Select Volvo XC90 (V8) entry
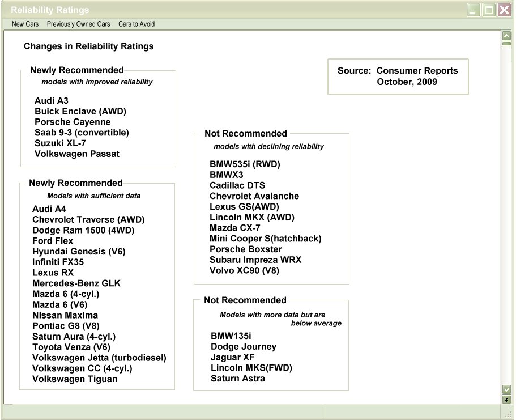Screen dimensions: 516x420 pos(244,270)
